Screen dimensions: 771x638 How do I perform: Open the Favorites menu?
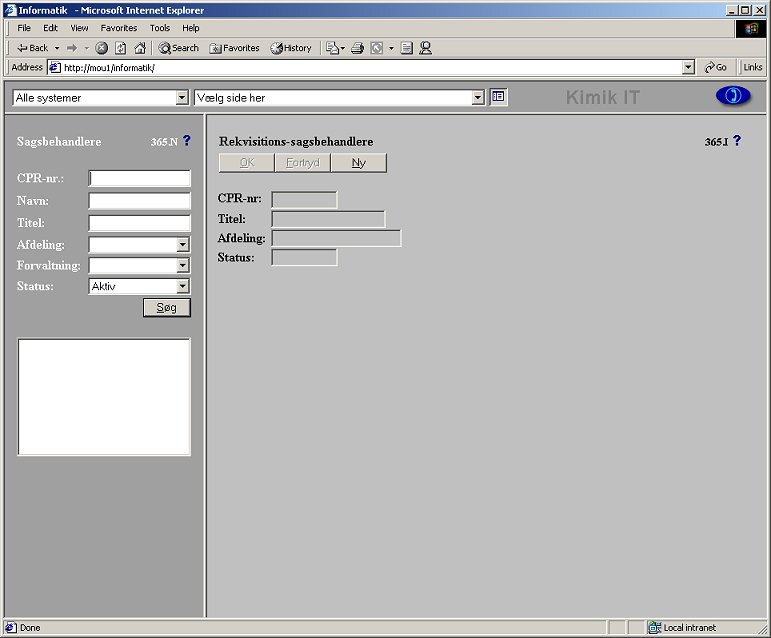click(x=119, y=28)
